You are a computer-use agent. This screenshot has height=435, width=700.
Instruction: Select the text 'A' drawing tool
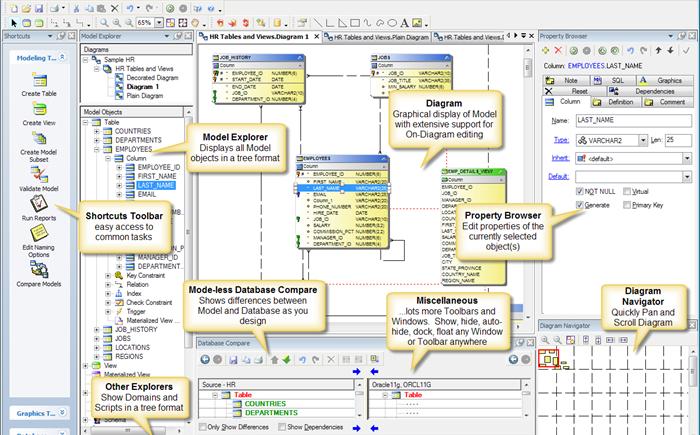(404, 22)
